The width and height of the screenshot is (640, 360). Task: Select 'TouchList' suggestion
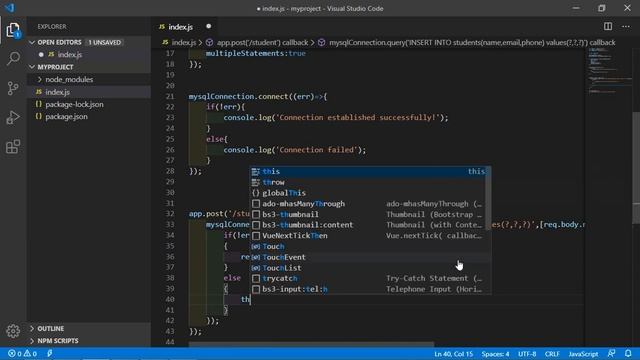pyautogui.click(x=368, y=268)
